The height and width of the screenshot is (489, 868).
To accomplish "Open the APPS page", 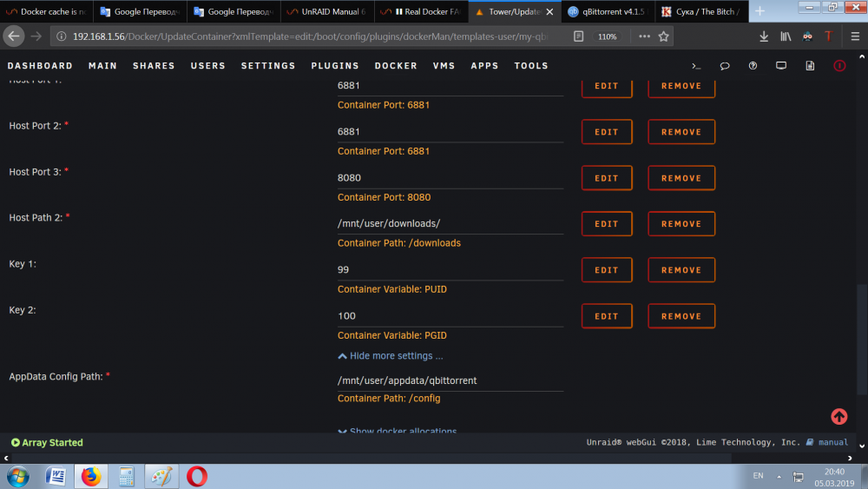I will (x=484, y=66).
